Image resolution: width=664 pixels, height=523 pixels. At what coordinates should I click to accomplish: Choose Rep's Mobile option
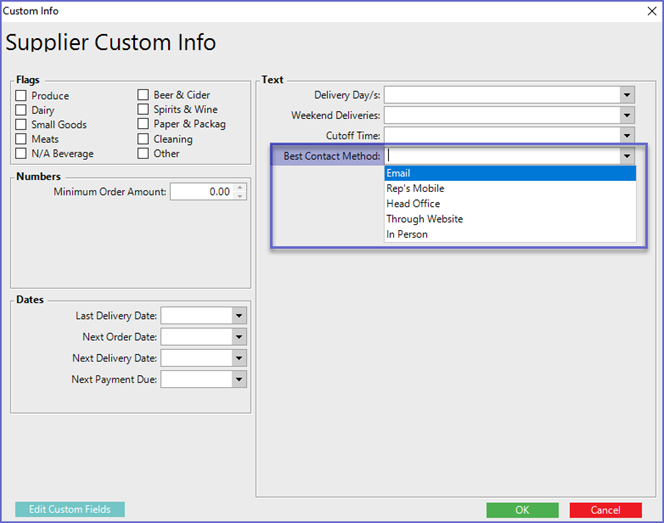pyautogui.click(x=510, y=188)
